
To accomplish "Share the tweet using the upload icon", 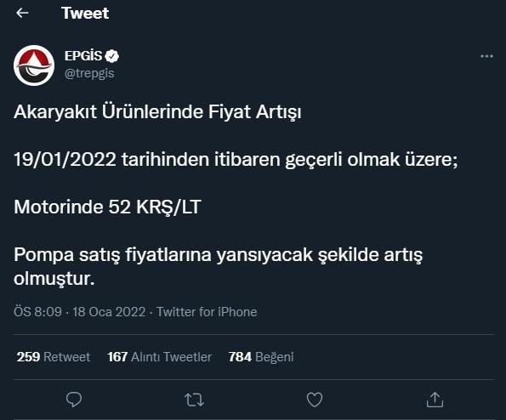I will point(435,400).
